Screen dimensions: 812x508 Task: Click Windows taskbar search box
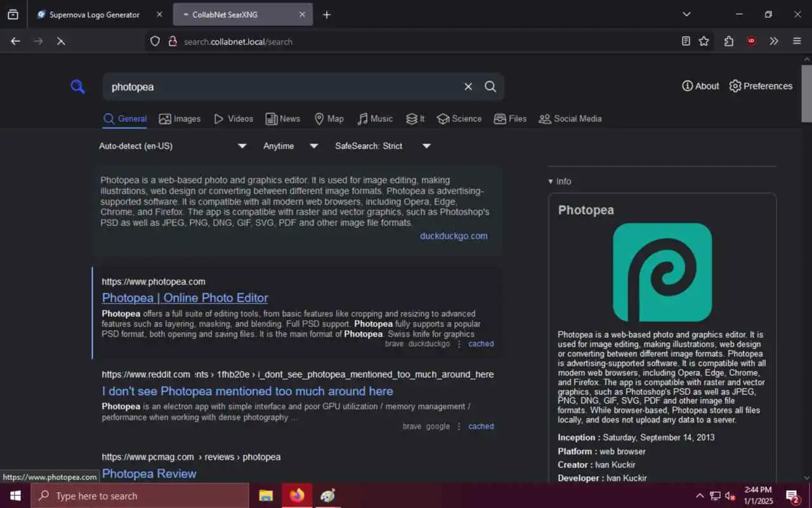pos(140,496)
